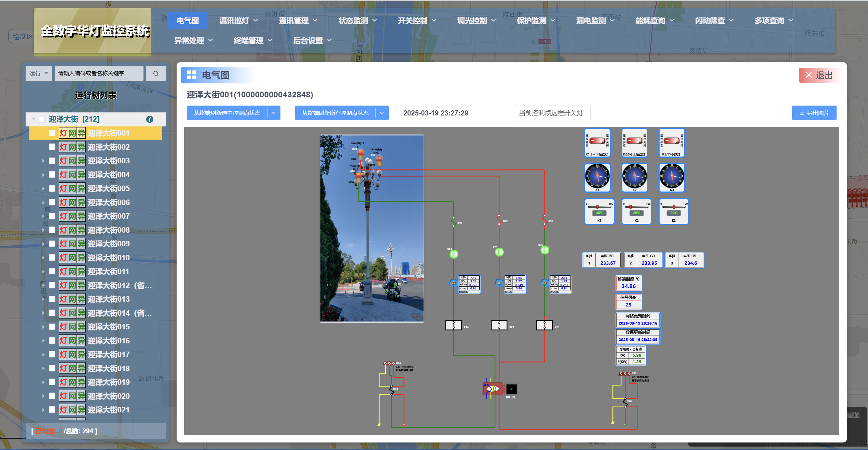Check the box for 迎泽大街015
868x450 pixels.
tap(52, 327)
